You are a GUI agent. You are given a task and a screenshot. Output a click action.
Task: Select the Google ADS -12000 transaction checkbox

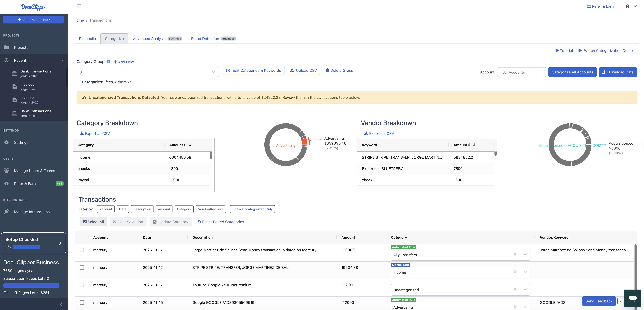click(x=82, y=302)
